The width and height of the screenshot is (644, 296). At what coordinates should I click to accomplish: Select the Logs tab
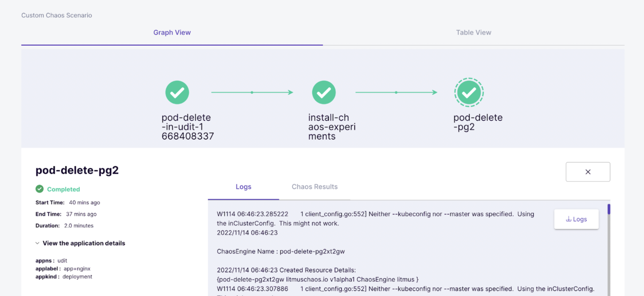pyautogui.click(x=243, y=187)
